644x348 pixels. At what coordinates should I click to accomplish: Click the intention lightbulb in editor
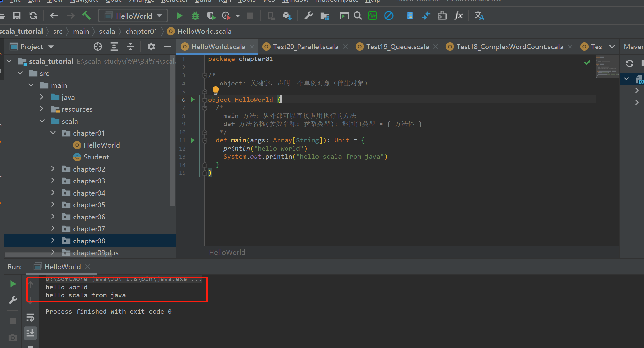coord(216,90)
